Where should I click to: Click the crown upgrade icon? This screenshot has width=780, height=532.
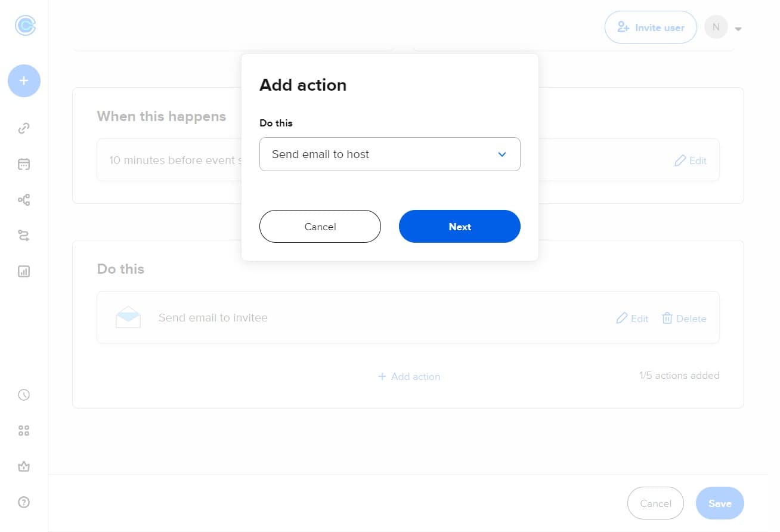(x=24, y=466)
